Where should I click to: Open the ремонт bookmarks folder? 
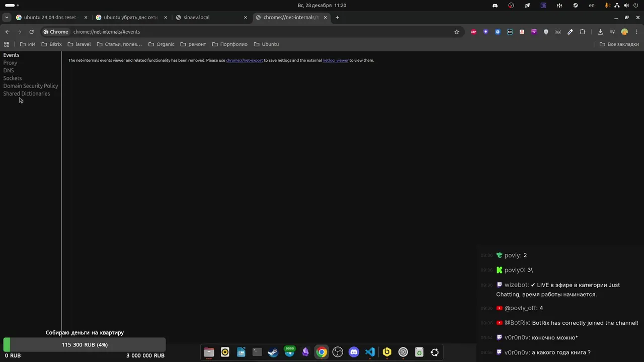click(x=193, y=44)
